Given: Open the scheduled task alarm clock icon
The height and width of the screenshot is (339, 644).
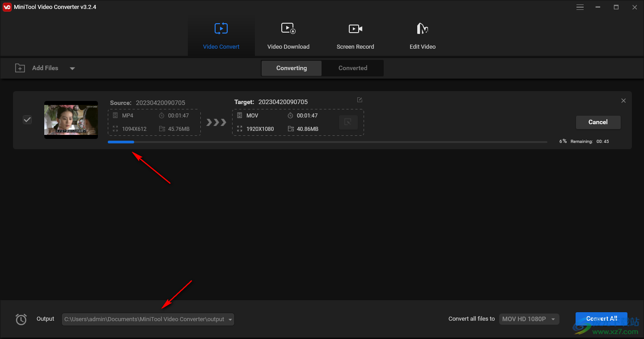Looking at the screenshot, I should pyautogui.click(x=21, y=319).
